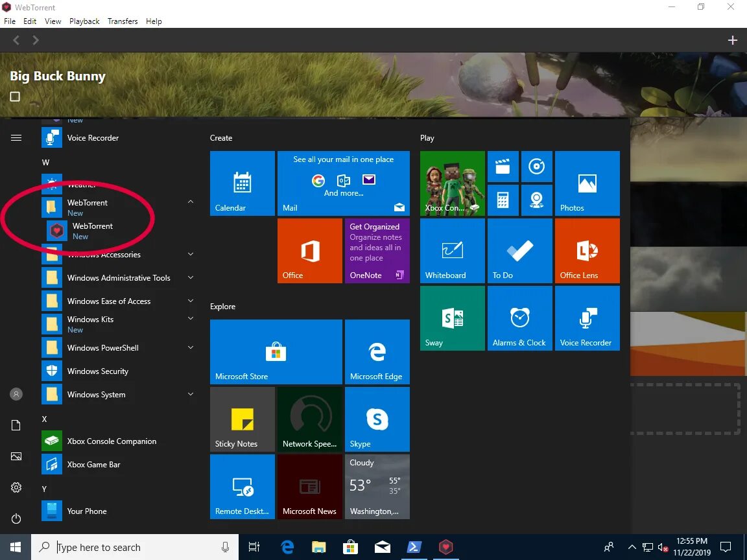The height and width of the screenshot is (560, 747).
Task: Open the Whiteboard tile
Action: (453, 251)
